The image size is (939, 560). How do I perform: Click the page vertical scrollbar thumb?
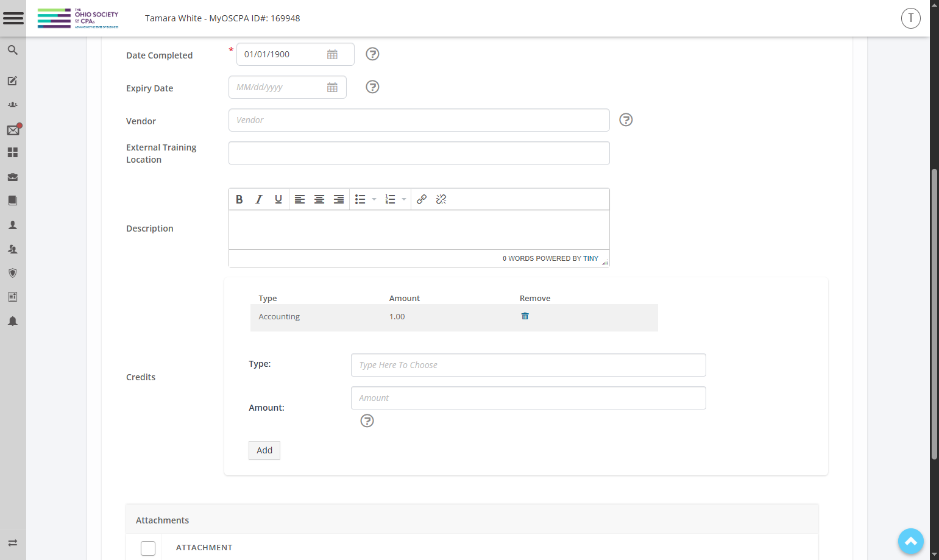[934, 314]
